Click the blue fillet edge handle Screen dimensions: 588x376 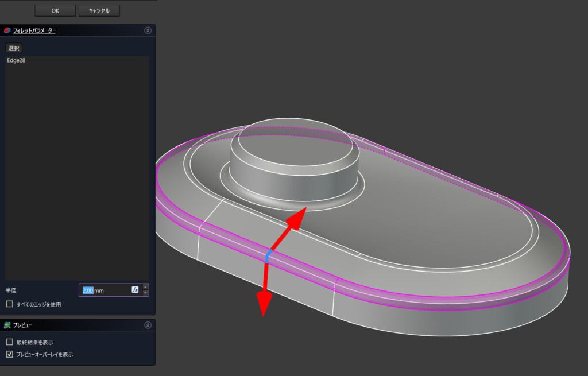point(268,257)
